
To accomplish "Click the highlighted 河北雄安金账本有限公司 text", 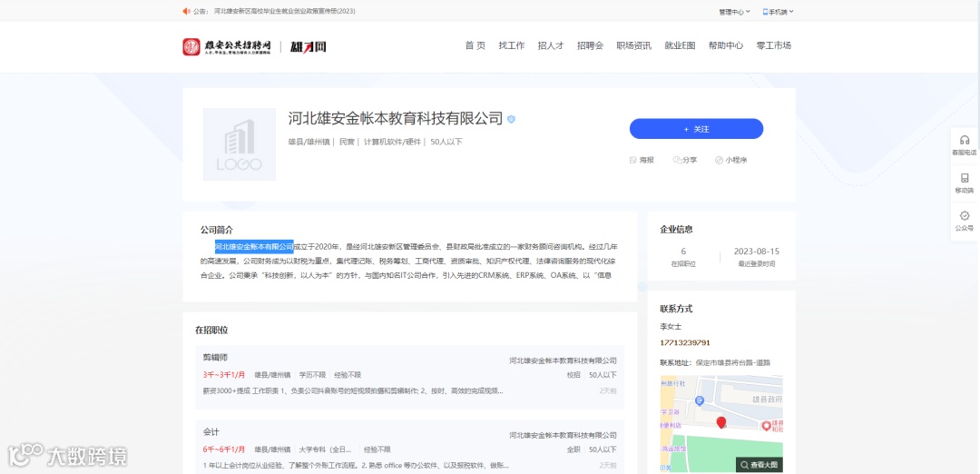I will click(x=254, y=246).
